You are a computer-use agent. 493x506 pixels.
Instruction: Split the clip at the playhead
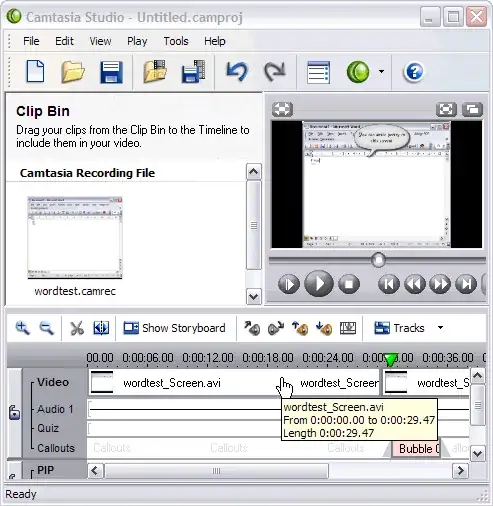click(x=101, y=328)
